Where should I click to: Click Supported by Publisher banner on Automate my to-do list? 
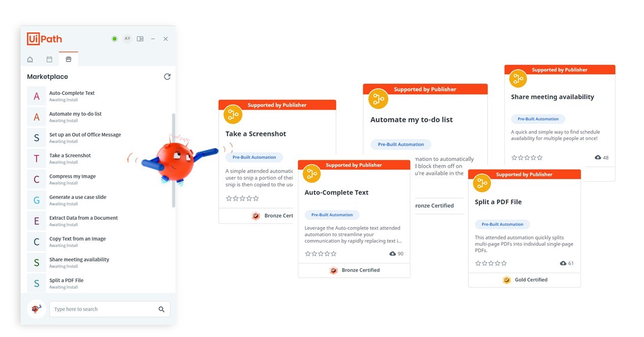[425, 89]
